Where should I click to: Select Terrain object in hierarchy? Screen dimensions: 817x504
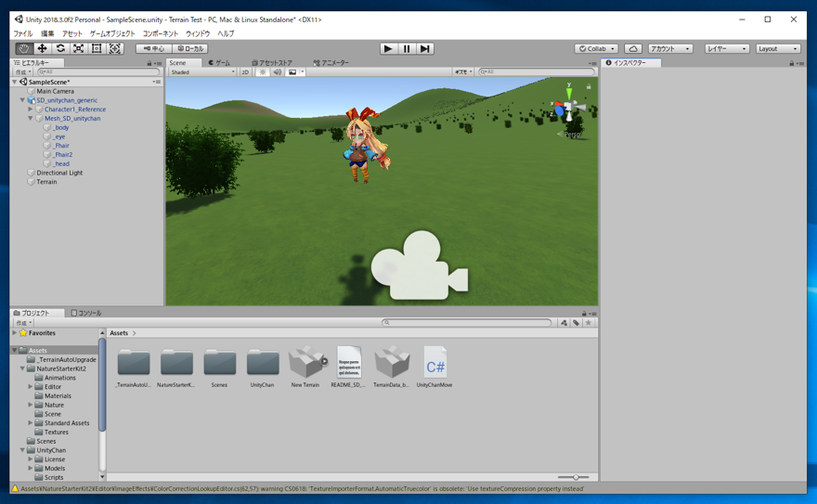pos(46,182)
